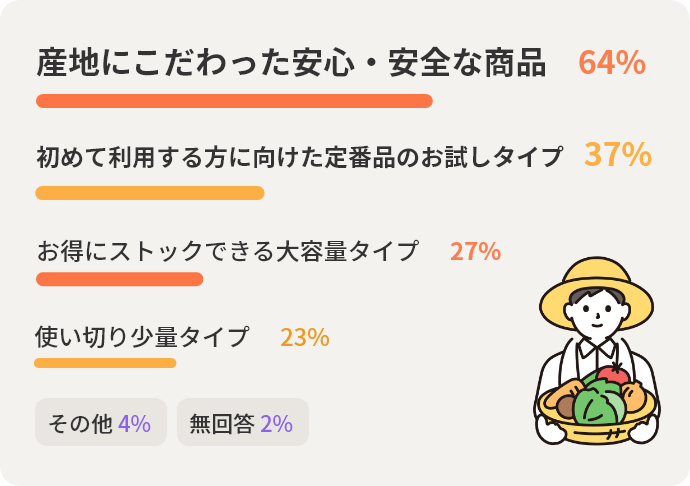690x486 pixels.
Task: Click the 初めて利用する方に向けた定番品のお試しタイプ label
Action: click(x=300, y=157)
